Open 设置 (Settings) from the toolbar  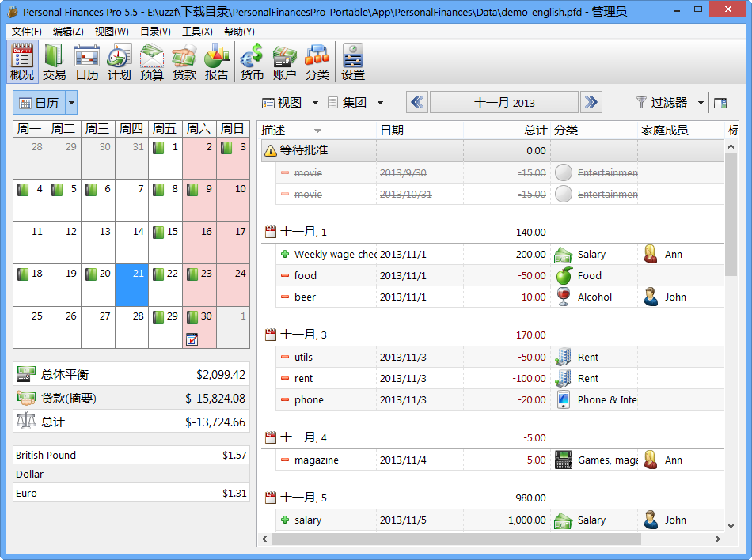(352, 61)
